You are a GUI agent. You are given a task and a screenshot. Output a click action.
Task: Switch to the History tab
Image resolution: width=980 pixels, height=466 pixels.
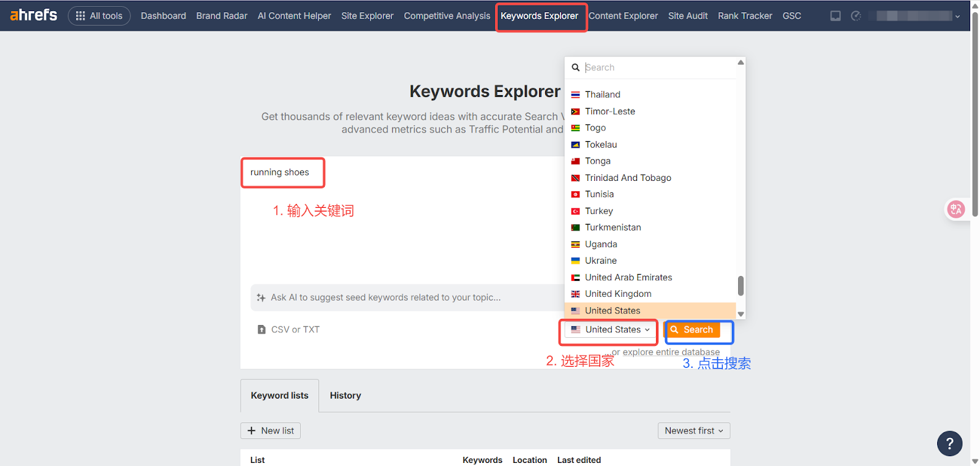(x=345, y=395)
